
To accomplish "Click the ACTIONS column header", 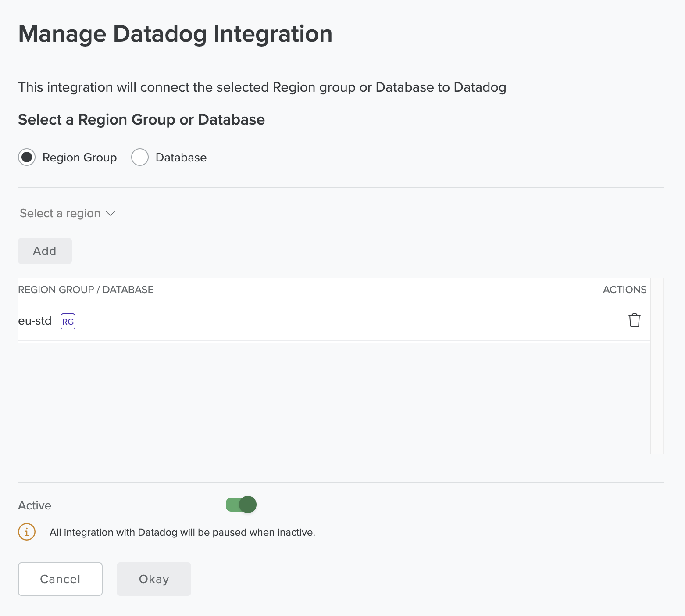I will [x=624, y=290].
